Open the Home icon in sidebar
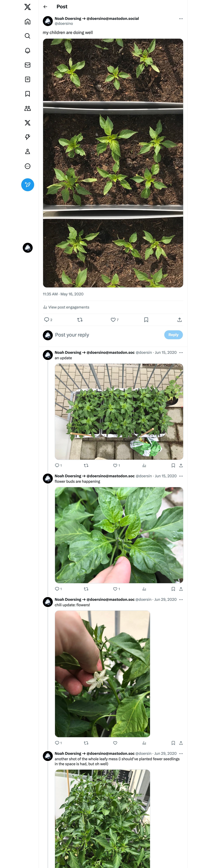This screenshot has width=221, height=868. (x=28, y=22)
